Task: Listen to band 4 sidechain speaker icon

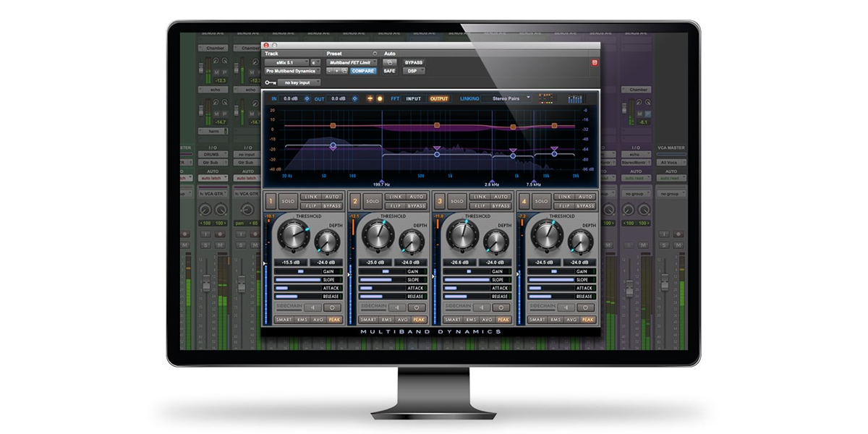Action: click(x=565, y=307)
